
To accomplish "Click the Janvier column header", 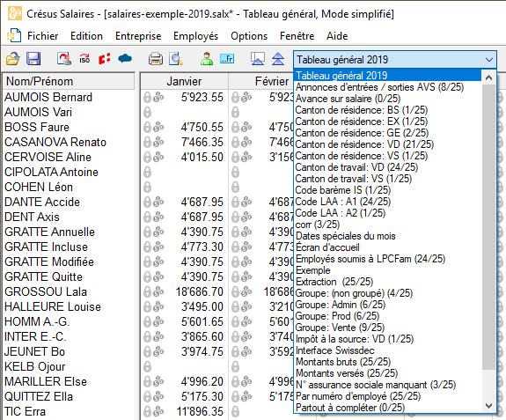I will coord(184,81).
